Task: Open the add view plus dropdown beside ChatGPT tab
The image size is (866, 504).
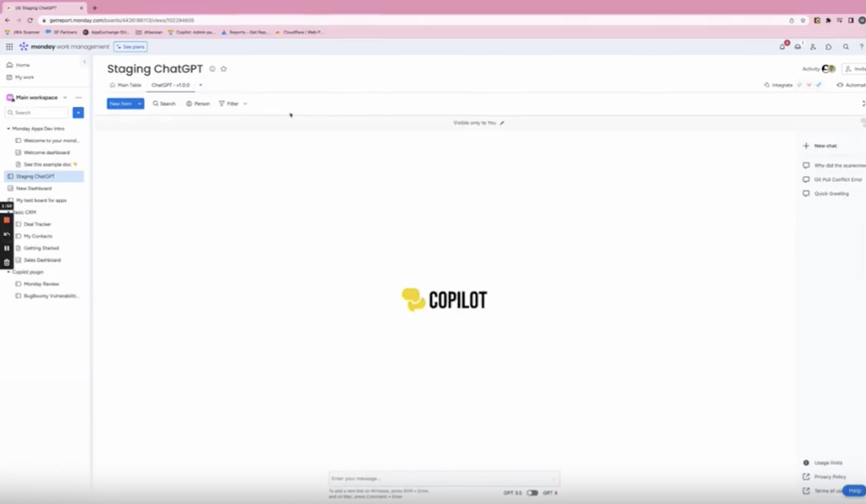Action: [x=200, y=85]
